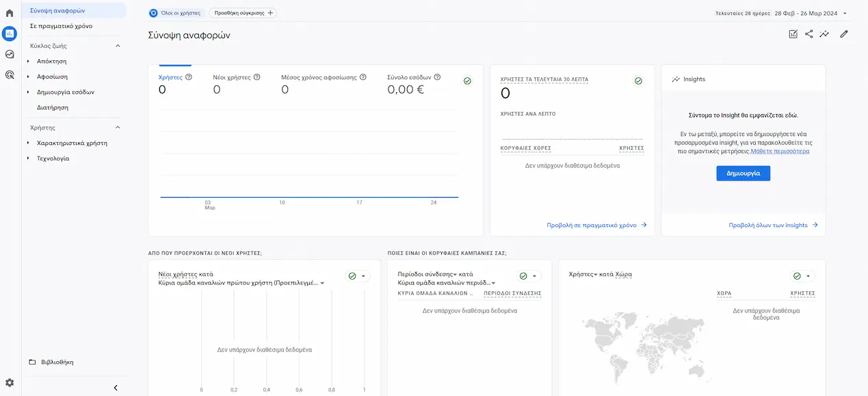Share the report using the share icon
The width and height of the screenshot is (868, 396).
point(808,33)
